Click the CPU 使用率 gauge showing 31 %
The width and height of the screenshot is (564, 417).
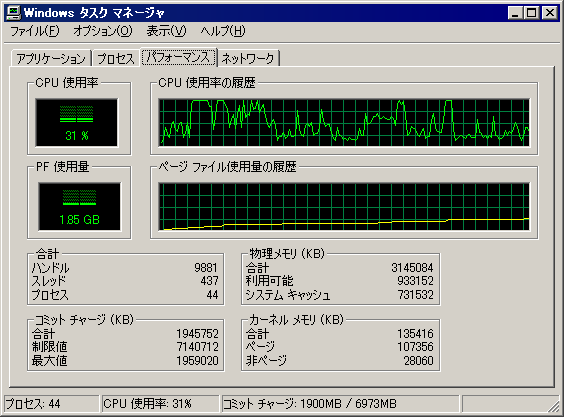pos(77,123)
